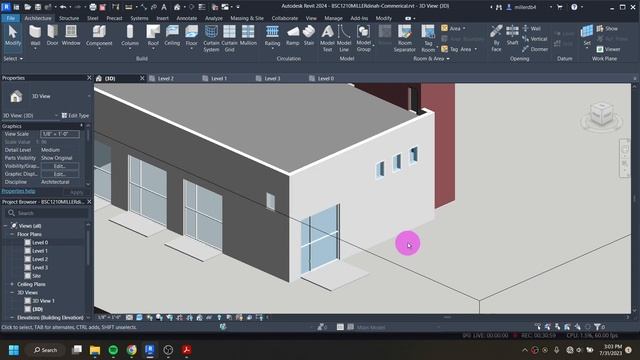Toggle Show work plane
640x360 pixels.
(607, 29)
